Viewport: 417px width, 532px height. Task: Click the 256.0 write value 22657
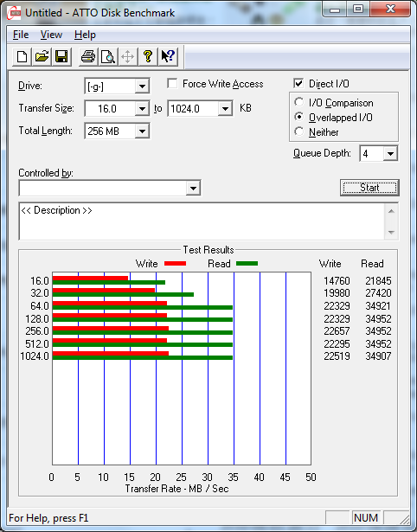pyautogui.click(x=337, y=331)
